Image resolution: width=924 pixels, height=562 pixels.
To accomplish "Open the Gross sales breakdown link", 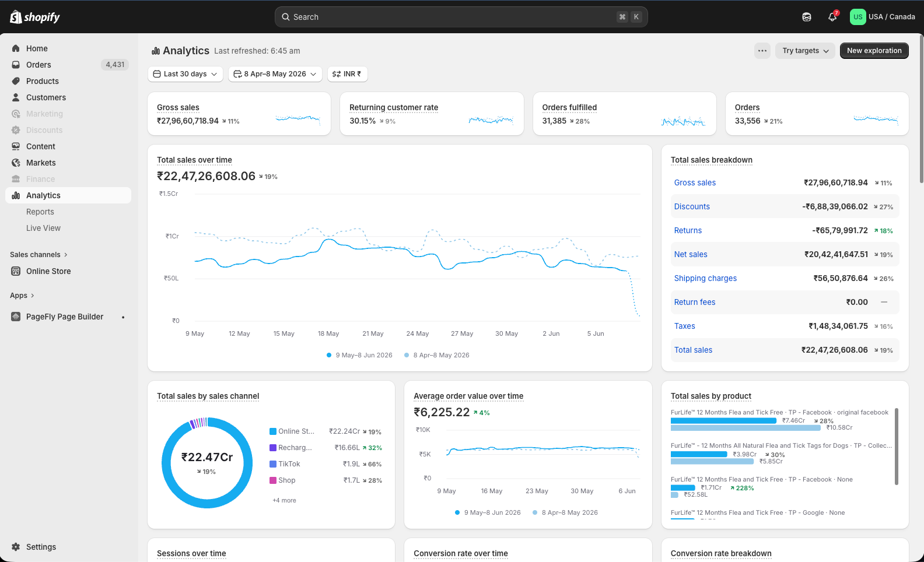I will pyautogui.click(x=695, y=182).
